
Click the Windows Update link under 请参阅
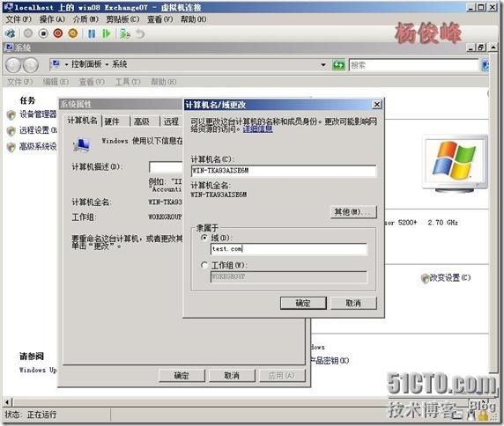tap(38, 371)
